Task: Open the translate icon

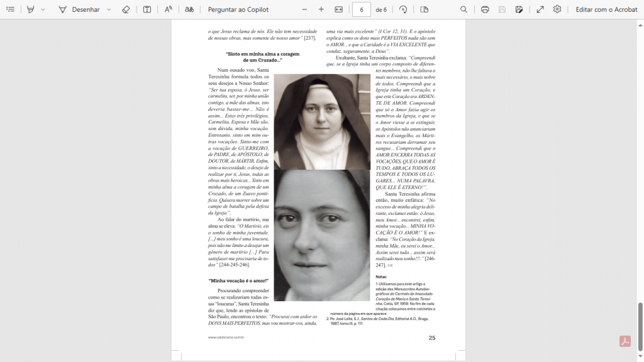Action: click(189, 9)
